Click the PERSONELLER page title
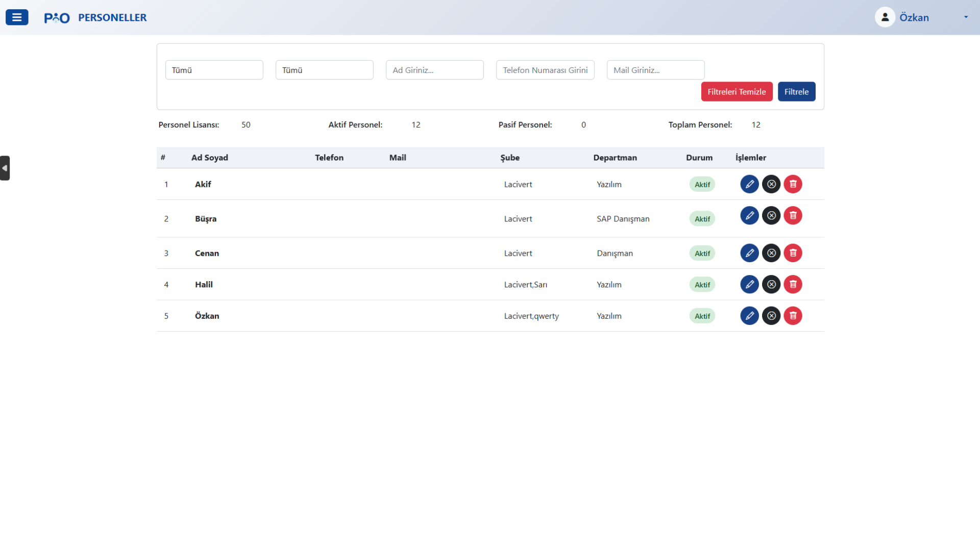This screenshot has height=551, width=980. tap(112, 18)
